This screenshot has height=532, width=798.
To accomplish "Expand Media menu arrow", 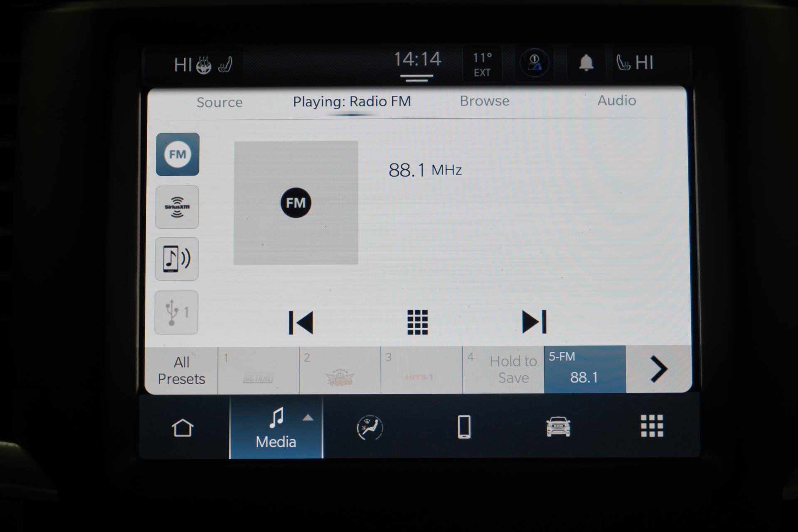I will click(x=308, y=418).
